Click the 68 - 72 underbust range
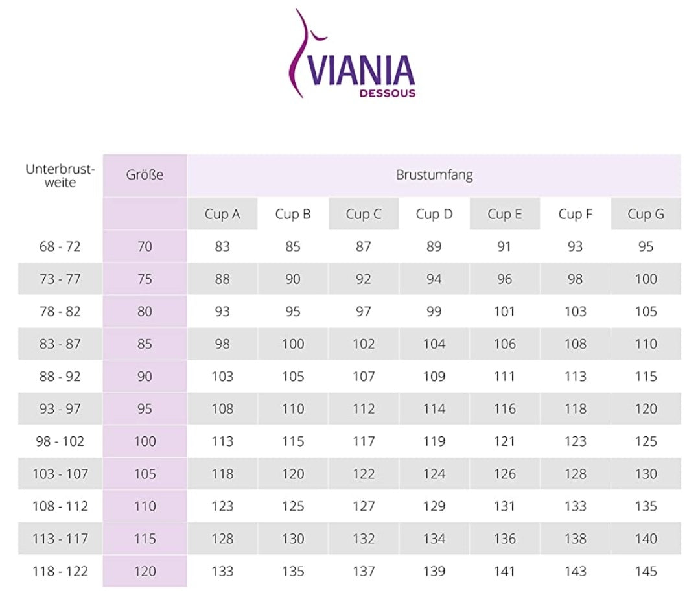The height and width of the screenshot is (597, 700). [x=60, y=247]
